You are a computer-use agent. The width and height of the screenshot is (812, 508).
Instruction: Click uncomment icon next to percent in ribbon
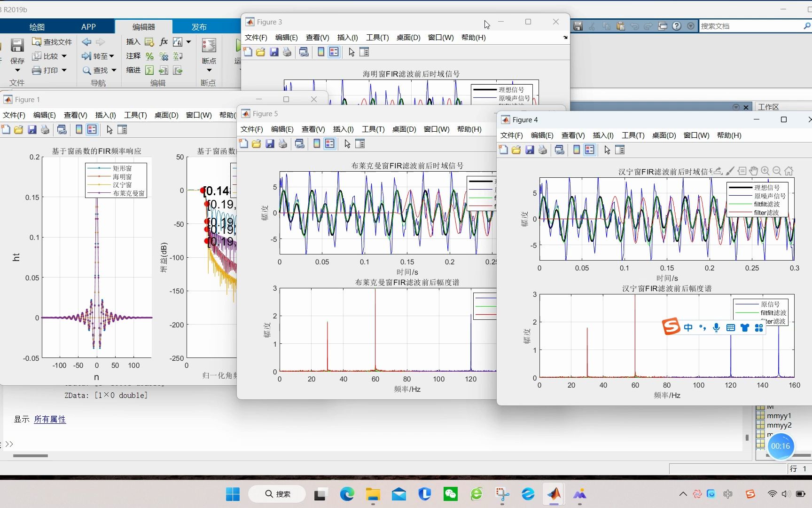164,56
